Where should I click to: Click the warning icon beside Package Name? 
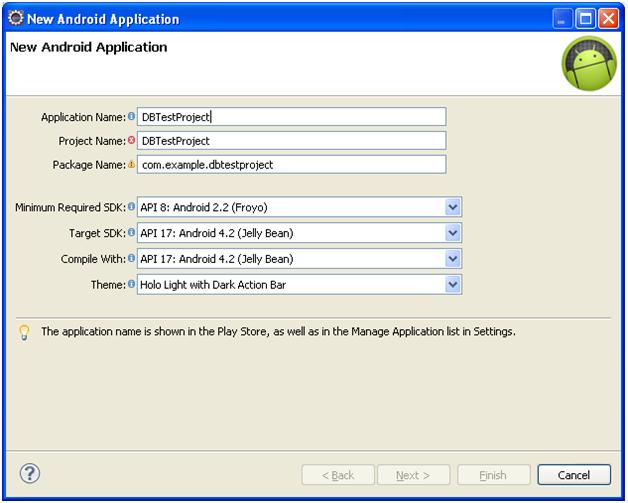click(x=131, y=164)
